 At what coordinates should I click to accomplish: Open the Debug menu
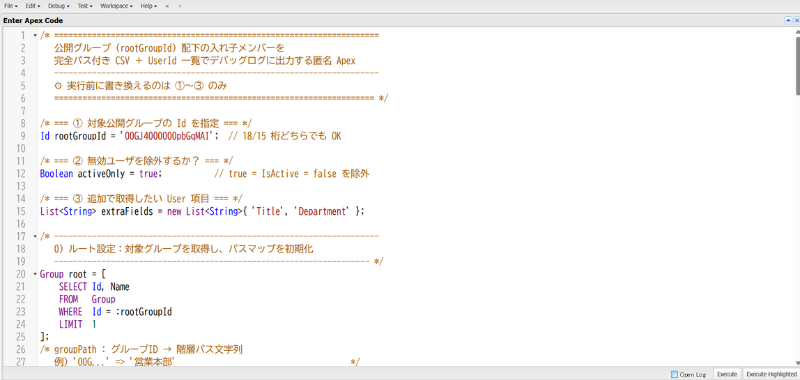coord(59,6)
